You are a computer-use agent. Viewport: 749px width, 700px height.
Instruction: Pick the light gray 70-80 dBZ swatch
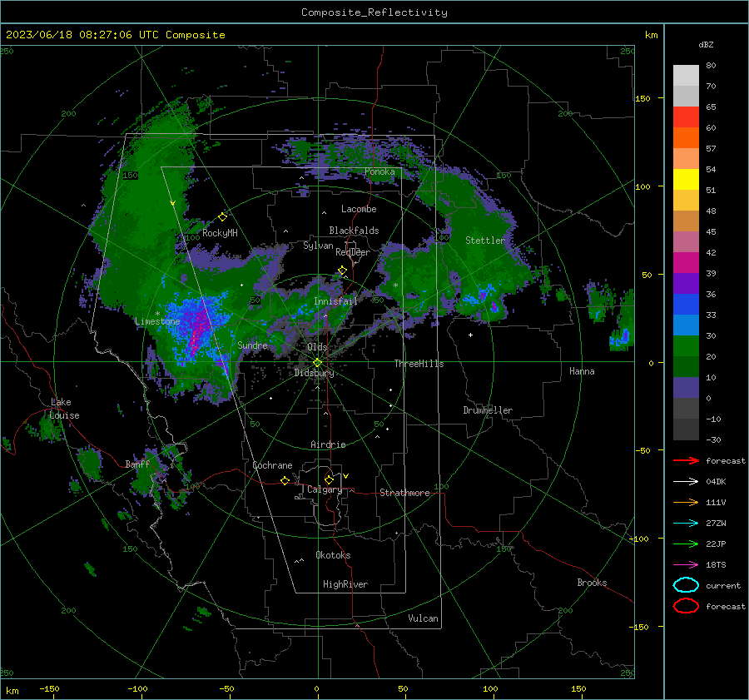[686, 75]
